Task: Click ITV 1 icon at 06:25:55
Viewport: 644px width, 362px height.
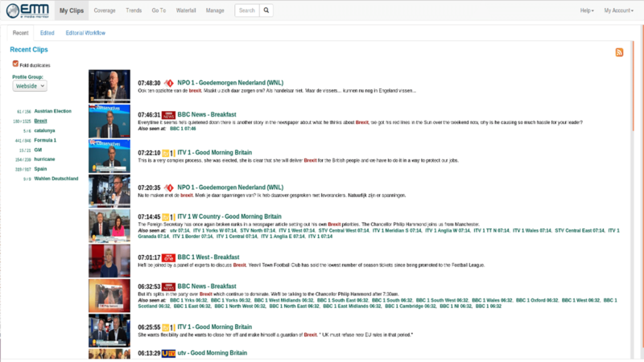Action: click(168, 327)
